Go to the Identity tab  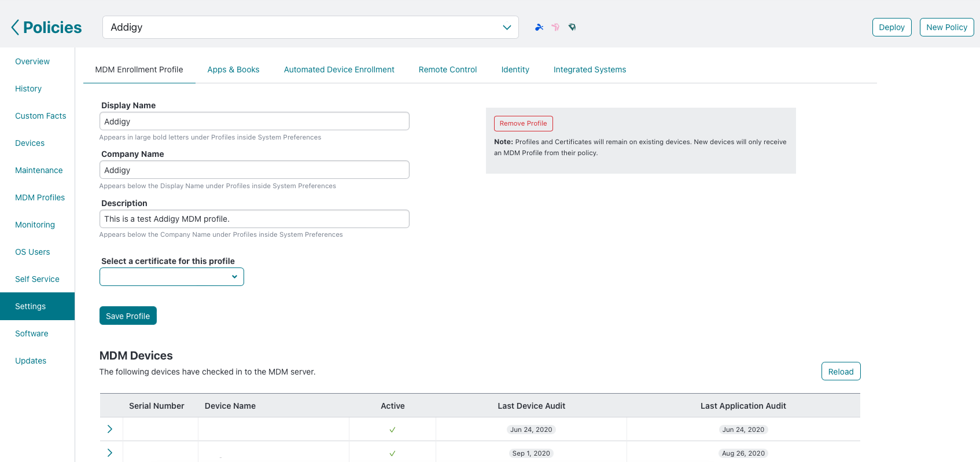coord(515,69)
